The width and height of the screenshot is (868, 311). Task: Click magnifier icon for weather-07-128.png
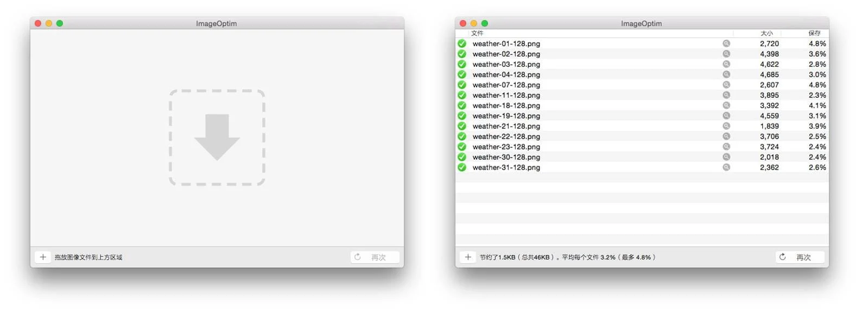point(726,85)
